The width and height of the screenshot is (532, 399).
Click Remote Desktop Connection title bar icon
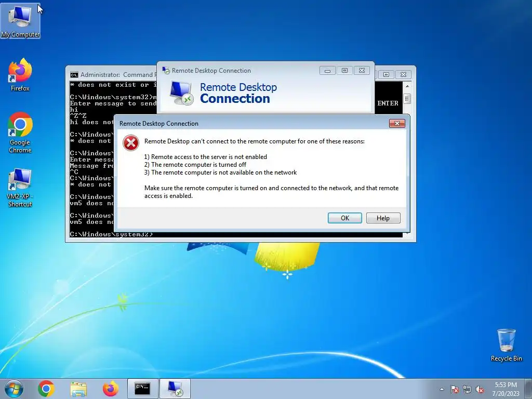pyautogui.click(x=166, y=70)
